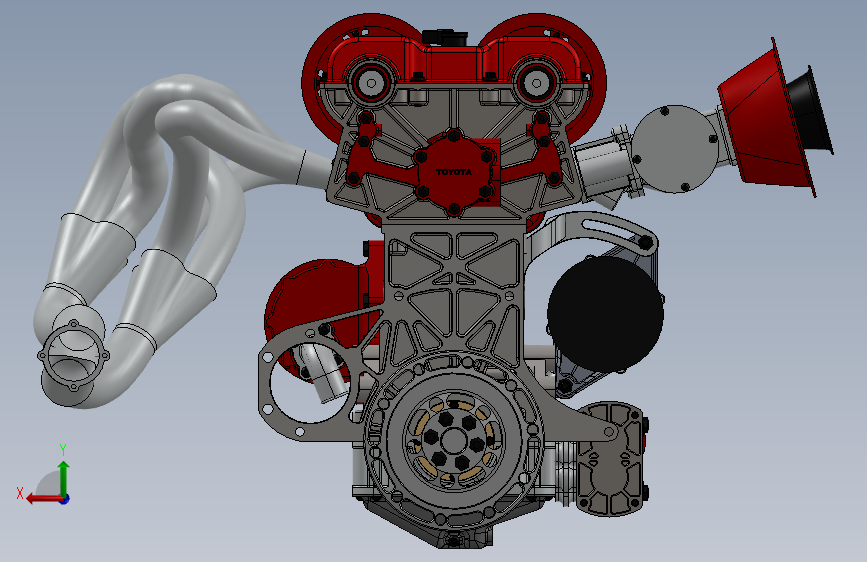Select the black sensor atop the valve cover

(446, 38)
